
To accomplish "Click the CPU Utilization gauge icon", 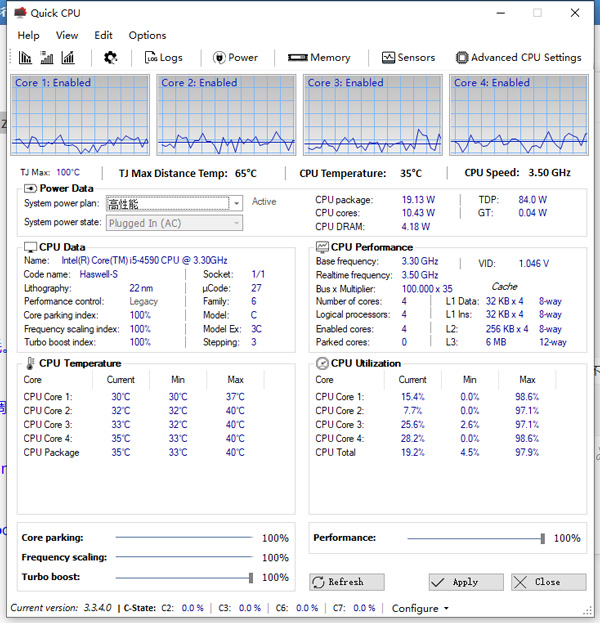I will [x=322, y=363].
